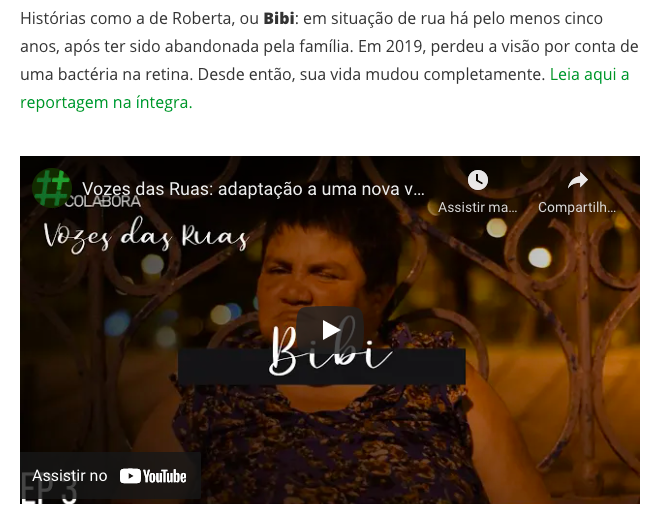Image resolution: width=654 pixels, height=527 pixels.
Task: Click the 'COLABORA' watermark text
Action: click(x=103, y=201)
